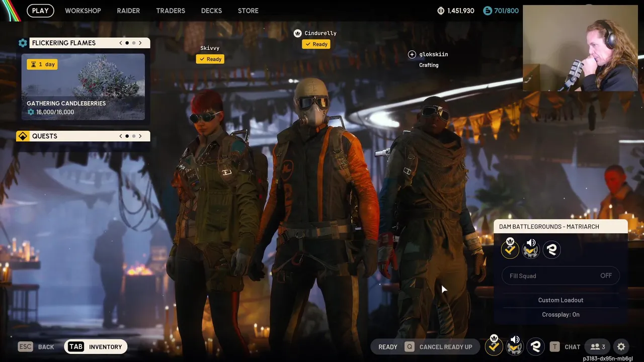
Task: Click the plus icon beside glokskiin
Action: pyautogui.click(x=412, y=54)
